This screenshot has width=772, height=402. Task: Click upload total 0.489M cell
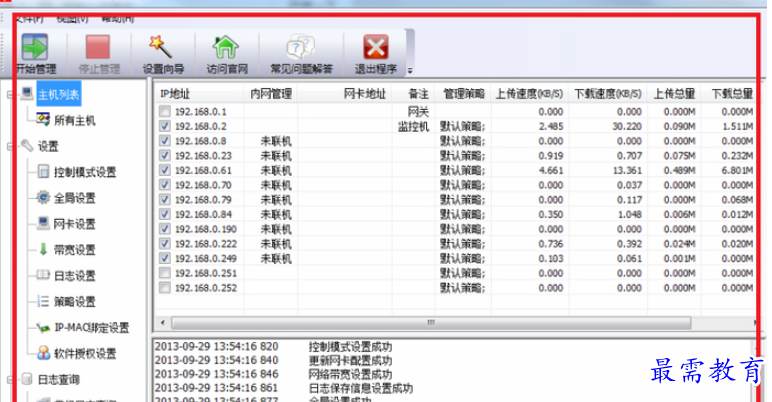click(x=679, y=170)
